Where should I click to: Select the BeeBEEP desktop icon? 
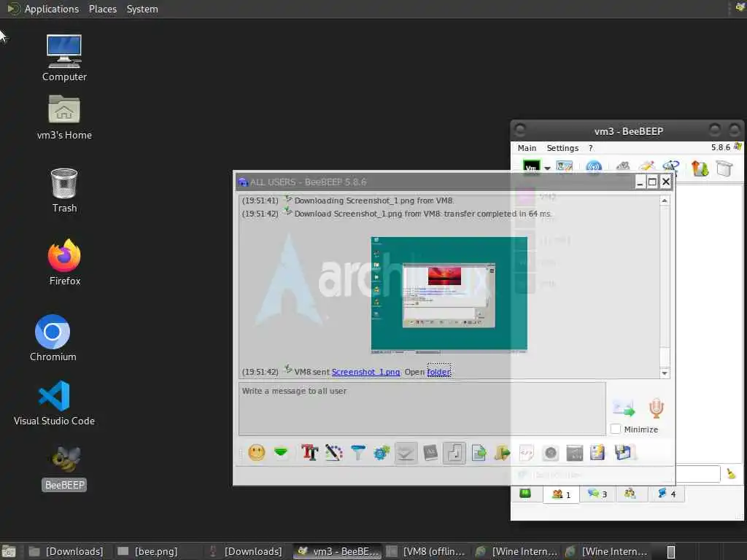[64, 468]
